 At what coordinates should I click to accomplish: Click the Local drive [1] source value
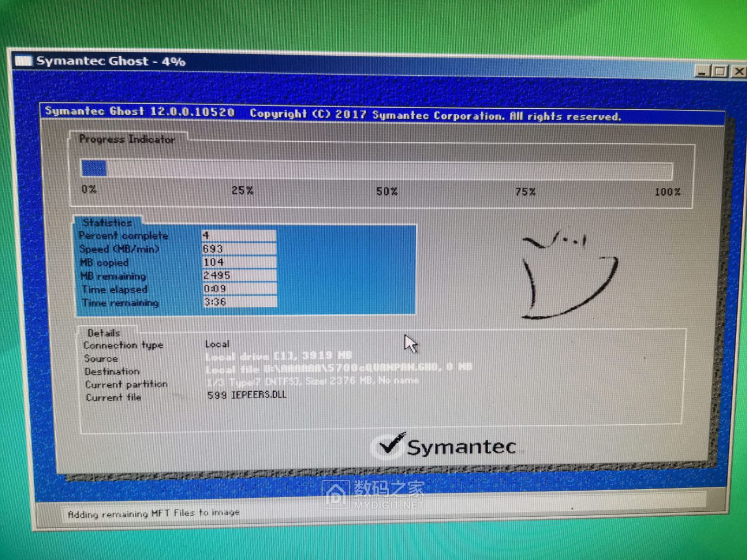(x=279, y=356)
